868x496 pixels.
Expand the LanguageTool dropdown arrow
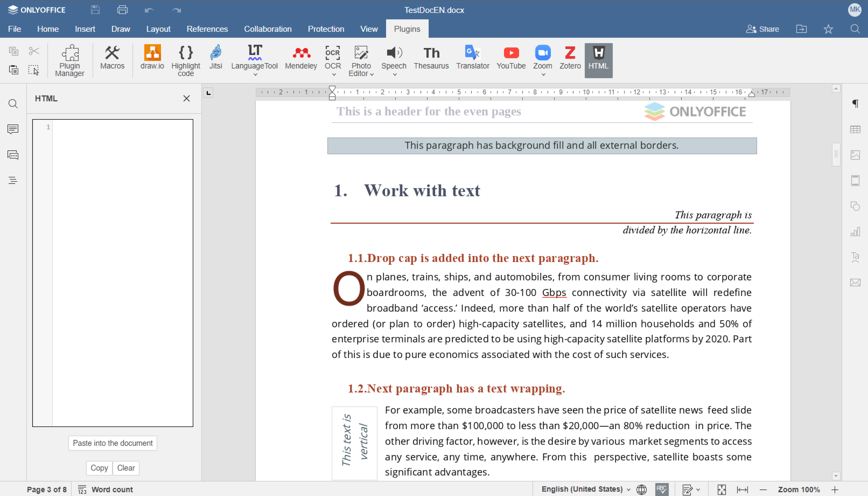click(x=255, y=75)
